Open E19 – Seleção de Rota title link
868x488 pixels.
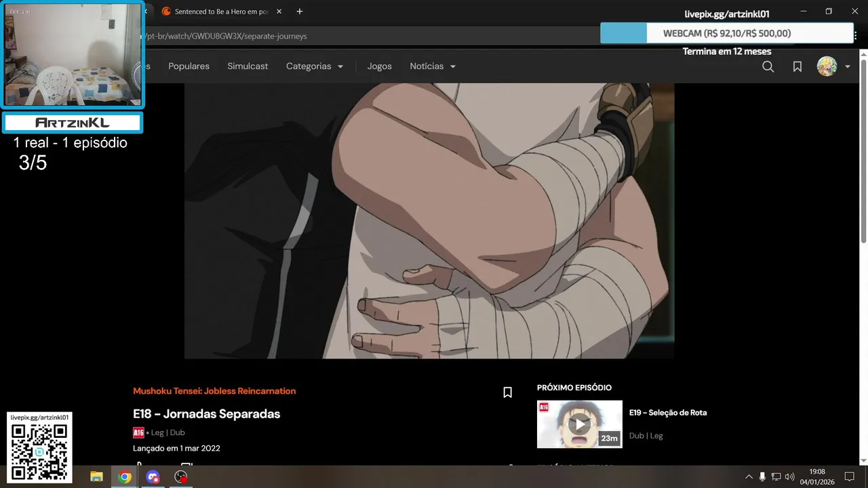pyautogui.click(x=668, y=413)
